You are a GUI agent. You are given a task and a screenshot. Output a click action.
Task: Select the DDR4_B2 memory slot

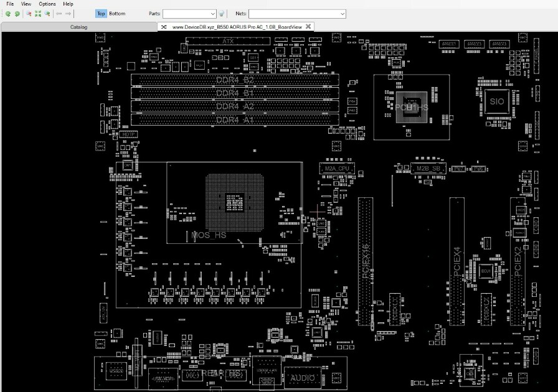point(235,80)
